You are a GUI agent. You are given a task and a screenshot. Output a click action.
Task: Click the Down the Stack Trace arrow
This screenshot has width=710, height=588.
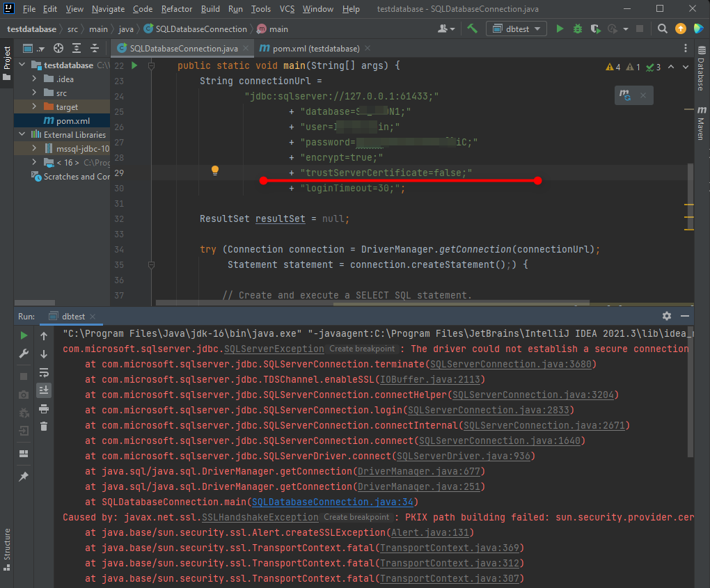tap(44, 354)
